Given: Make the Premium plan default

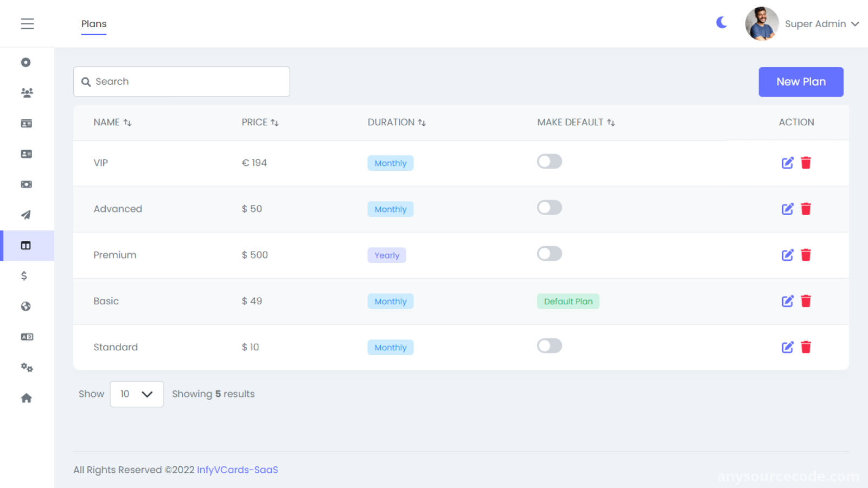Looking at the screenshot, I should (x=550, y=254).
